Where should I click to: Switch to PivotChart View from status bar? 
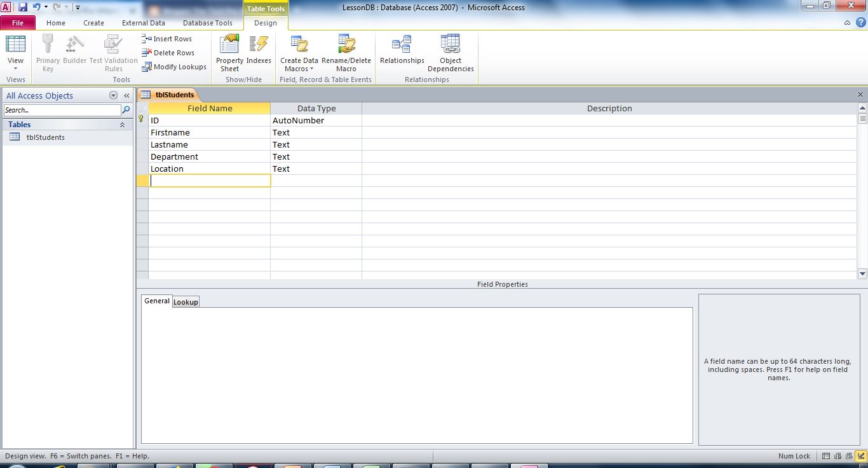848,456
